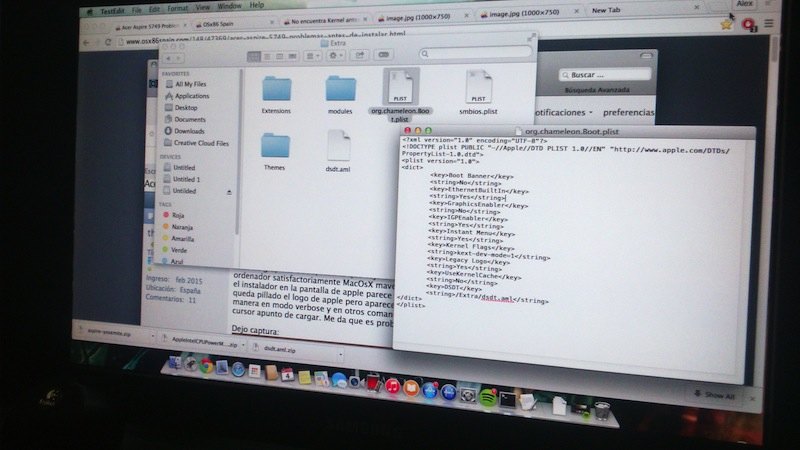Launch iTunes from the Dock
Viewport: 800px width, 450px height.
coord(392,386)
